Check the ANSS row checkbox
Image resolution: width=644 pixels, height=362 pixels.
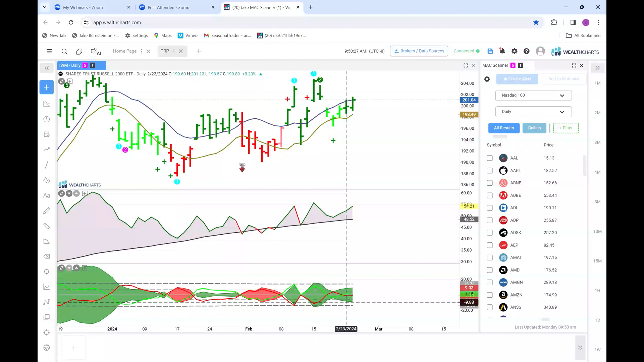[x=490, y=307]
